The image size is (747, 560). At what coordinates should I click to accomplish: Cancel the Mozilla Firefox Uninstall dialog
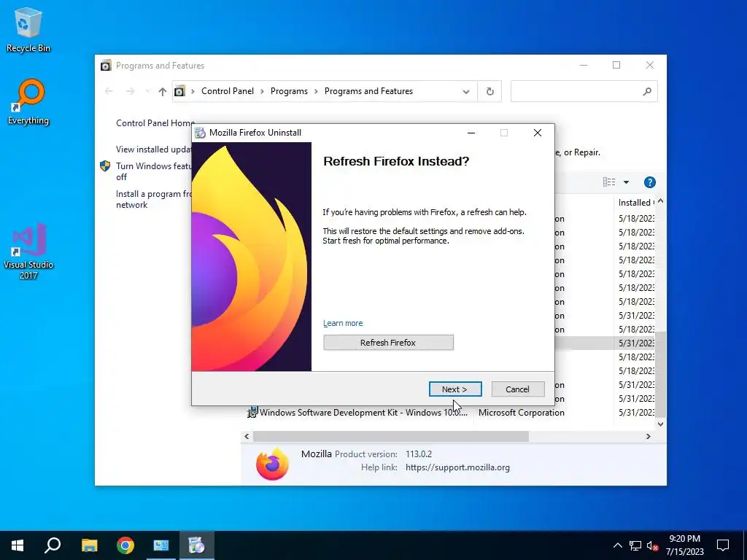(517, 389)
